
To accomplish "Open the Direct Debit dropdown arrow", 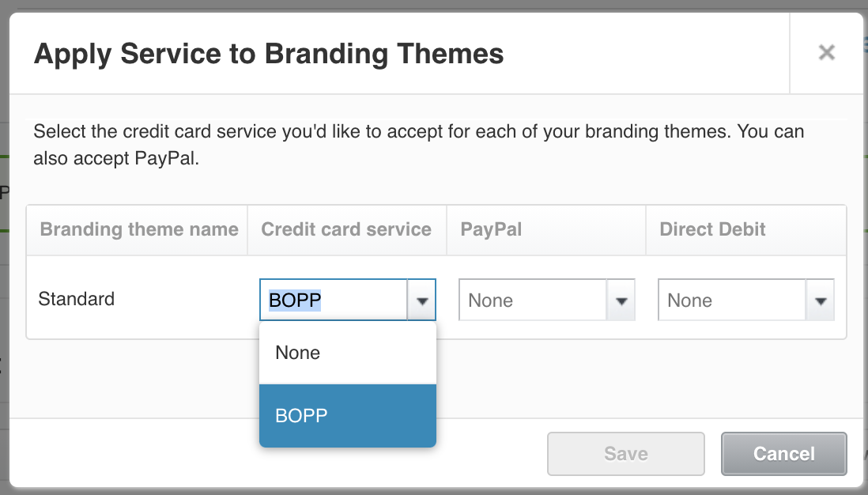I will (821, 300).
